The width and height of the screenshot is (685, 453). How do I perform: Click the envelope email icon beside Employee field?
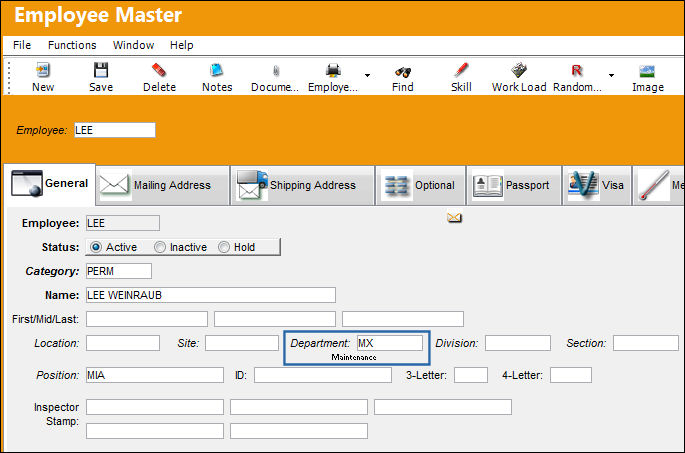tap(454, 218)
